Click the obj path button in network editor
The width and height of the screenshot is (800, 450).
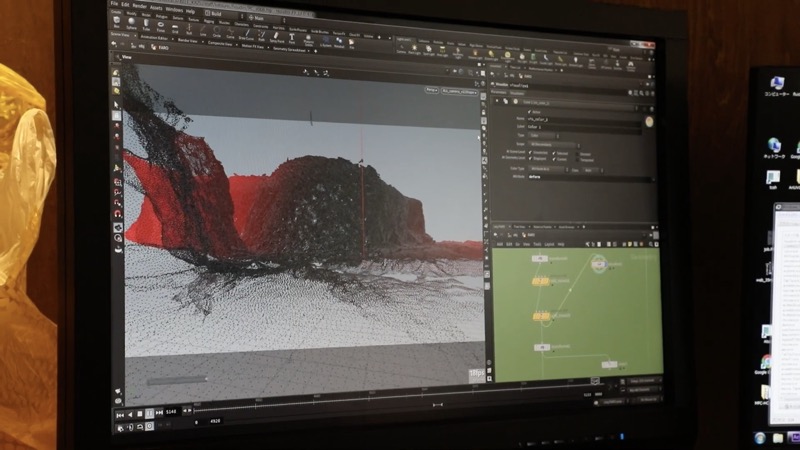512,235
